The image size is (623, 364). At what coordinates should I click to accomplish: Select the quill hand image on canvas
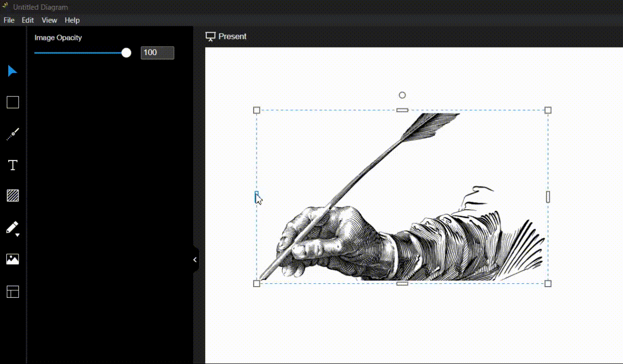pyautogui.click(x=402, y=197)
